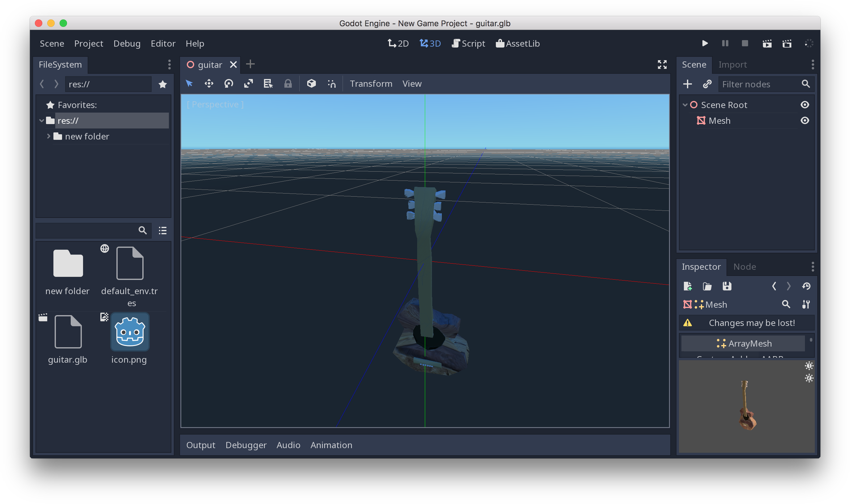The width and height of the screenshot is (850, 504).
Task: Click the instance scene link icon
Action: click(x=707, y=84)
